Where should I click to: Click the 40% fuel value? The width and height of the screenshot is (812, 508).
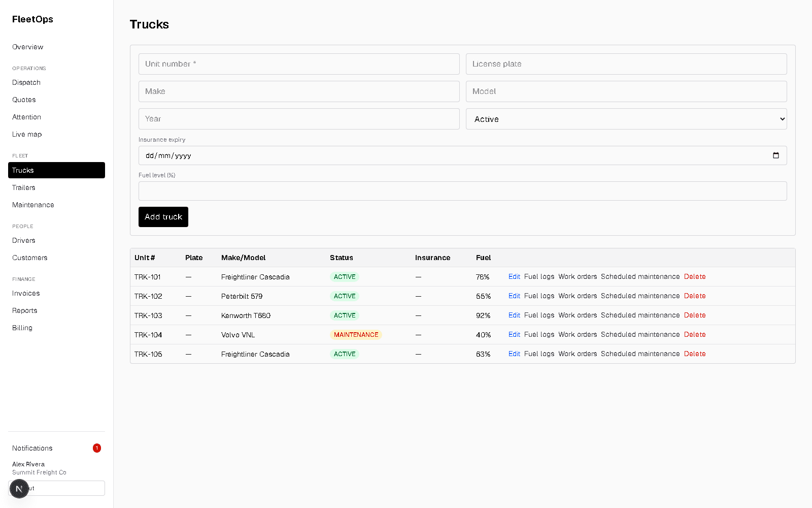(483, 335)
